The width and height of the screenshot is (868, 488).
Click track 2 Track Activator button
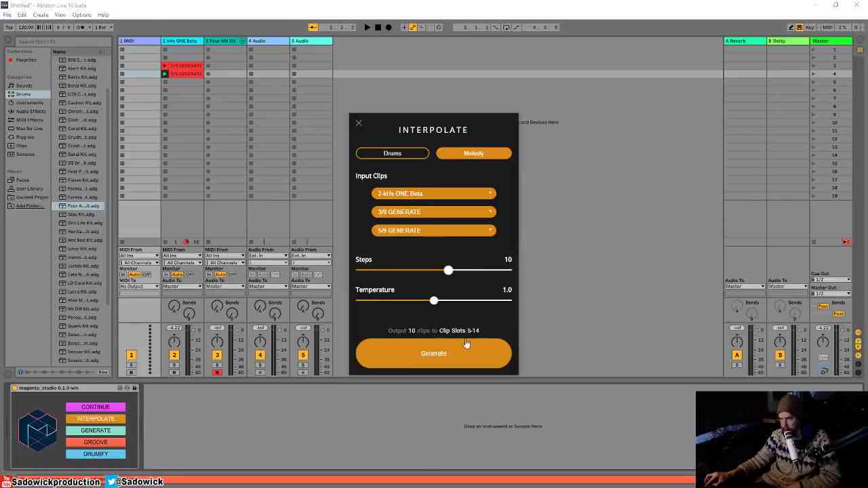(174, 355)
